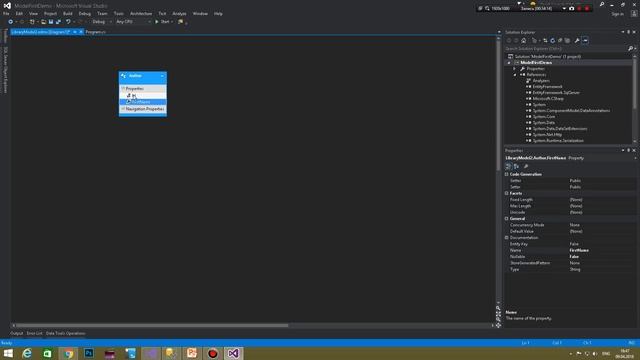Viewport: 640px width, 360px height.
Task: Click Nullable property value False
Action: click(x=574, y=257)
